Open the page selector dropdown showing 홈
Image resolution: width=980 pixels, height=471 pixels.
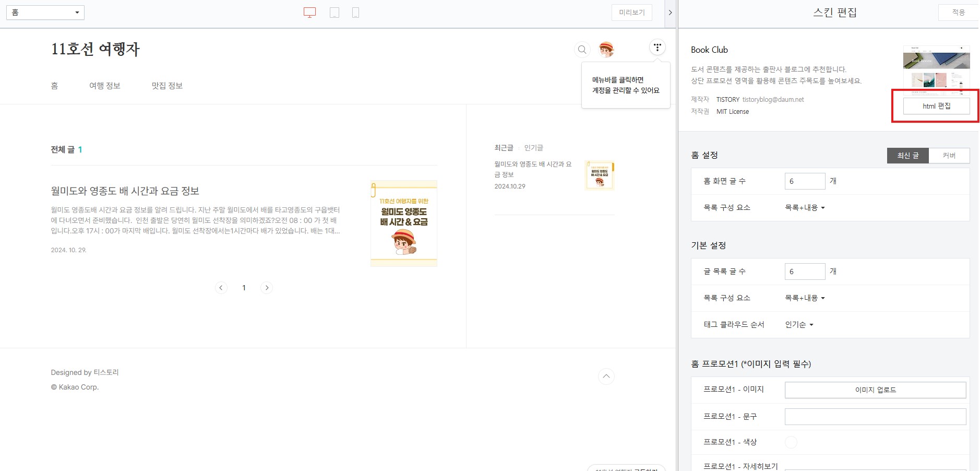(x=45, y=13)
